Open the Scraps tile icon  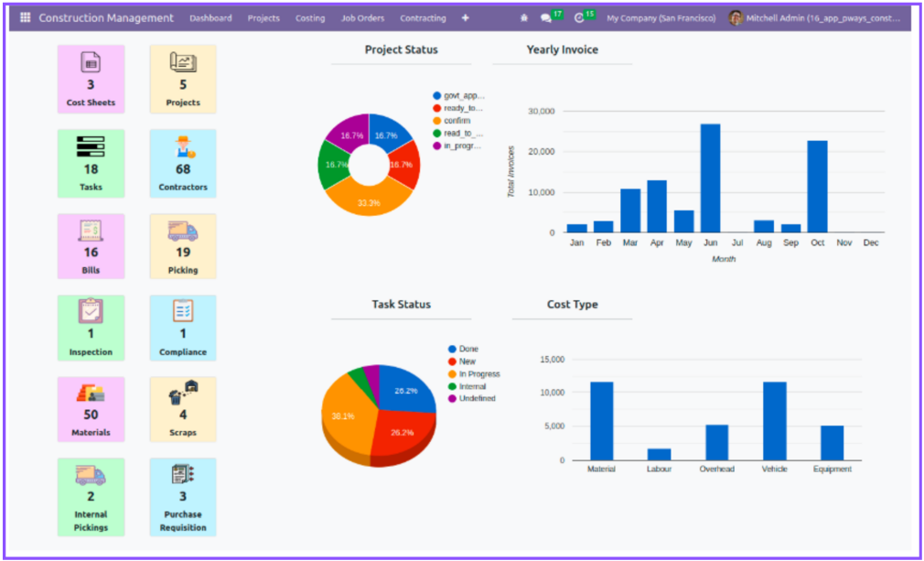click(x=183, y=393)
